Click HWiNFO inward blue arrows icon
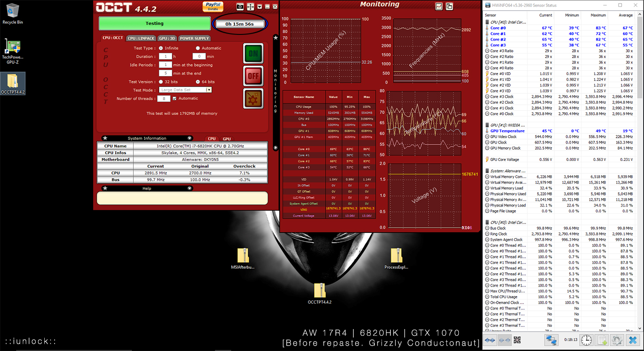The width and height of the screenshot is (644, 351). click(504, 340)
